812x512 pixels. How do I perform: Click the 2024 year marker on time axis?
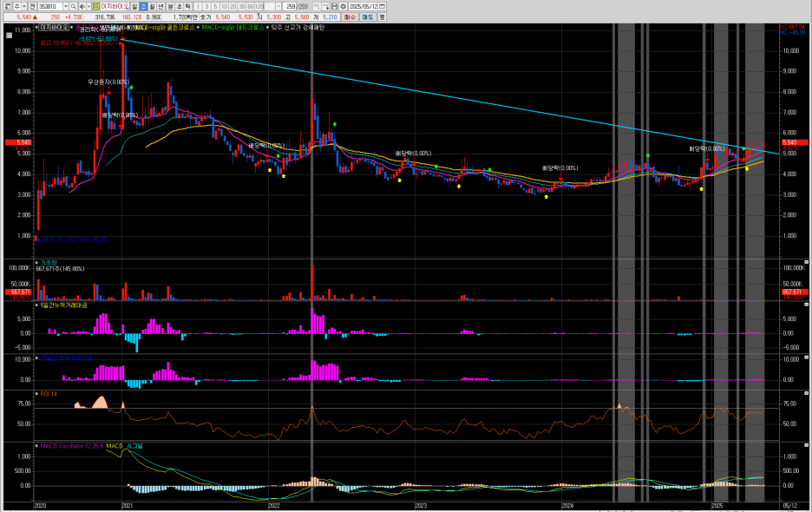tap(567, 505)
